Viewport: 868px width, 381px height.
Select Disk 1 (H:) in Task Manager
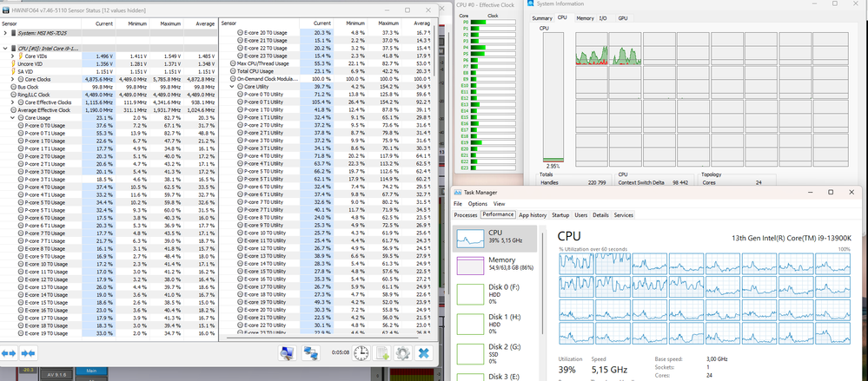pos(495,324)
